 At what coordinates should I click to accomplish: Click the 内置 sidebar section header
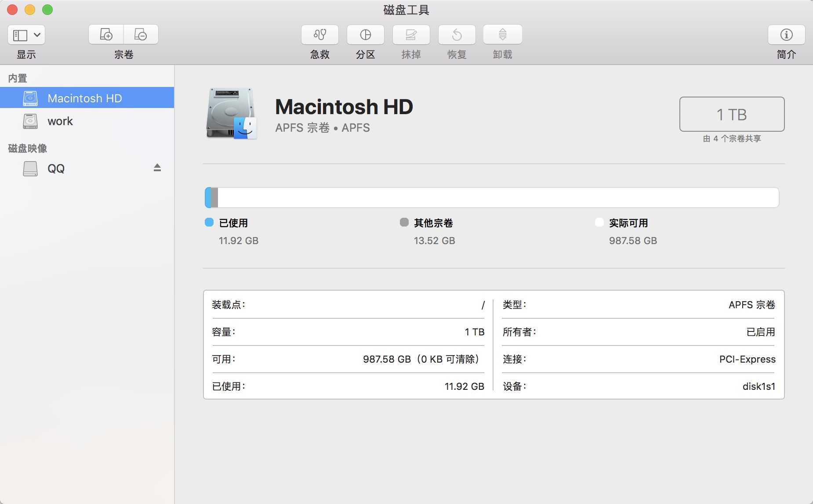(x=18, y=78)
